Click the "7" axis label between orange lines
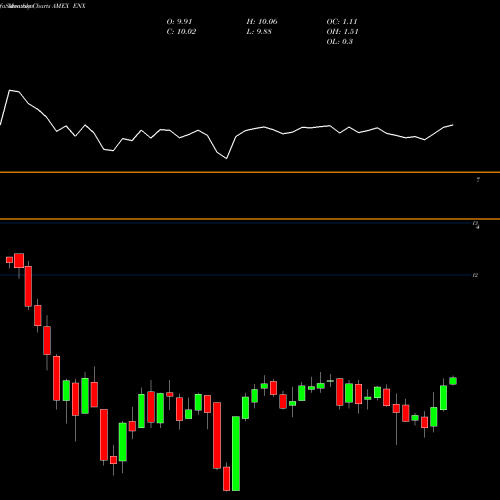The image size is (500, 500). (478, 180)
